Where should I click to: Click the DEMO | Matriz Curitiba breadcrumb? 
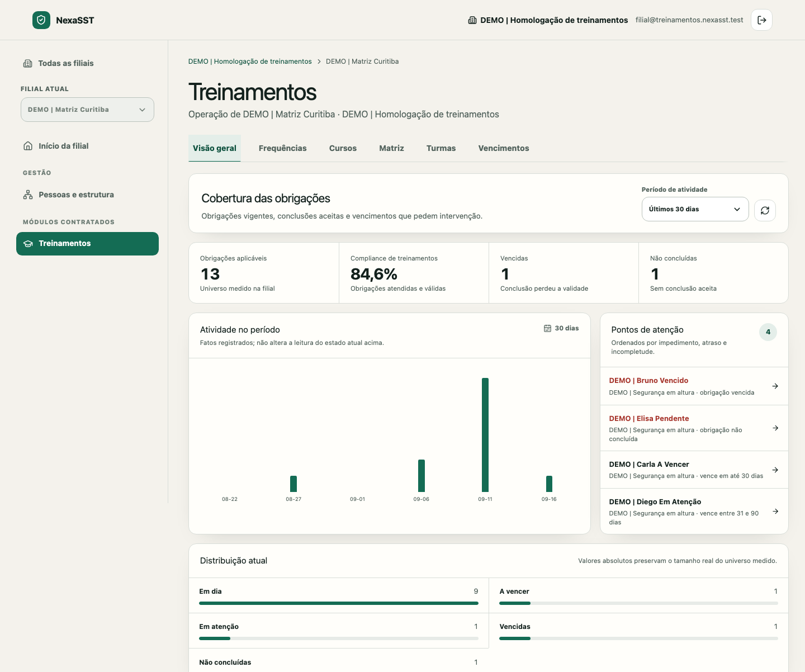[362, 61]
